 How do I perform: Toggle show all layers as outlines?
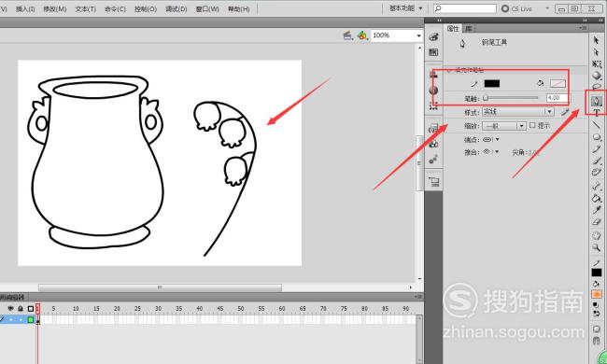[31, 309]
